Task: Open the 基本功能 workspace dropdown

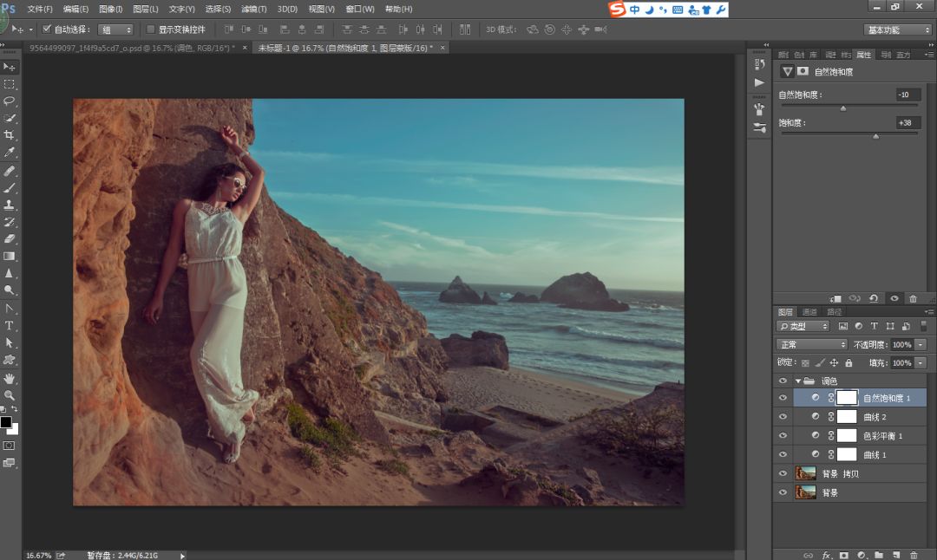Action: 899,29
